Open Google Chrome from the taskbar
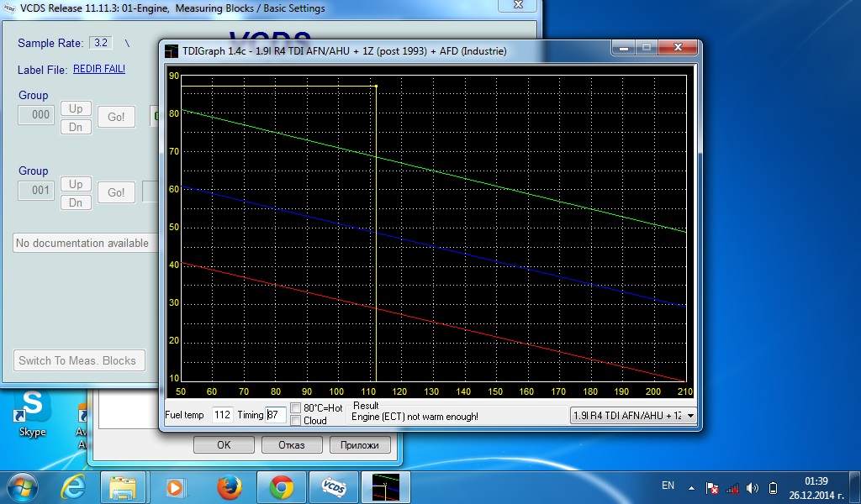Screen dimensions: 861x504 281,486
